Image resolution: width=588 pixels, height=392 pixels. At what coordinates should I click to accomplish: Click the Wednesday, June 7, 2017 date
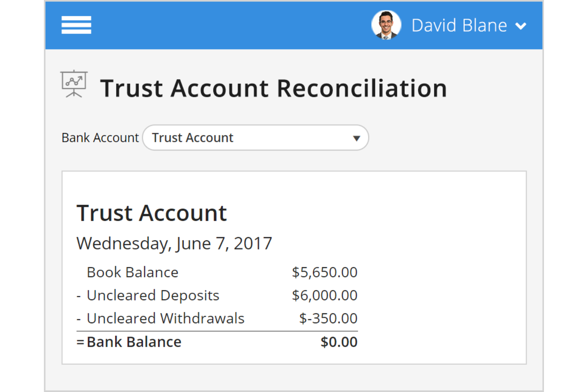[174, 243]
